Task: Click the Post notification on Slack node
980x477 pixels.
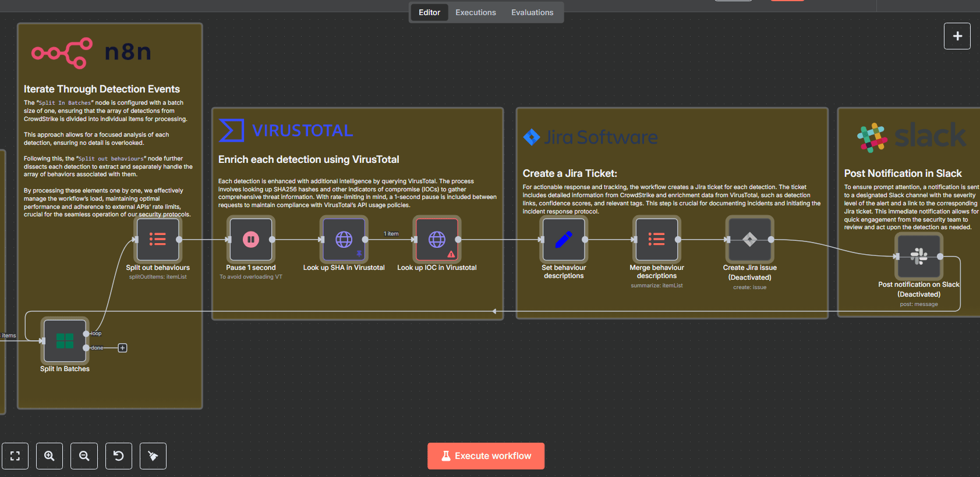Action: pyautogui.click(x=919, y=256)
